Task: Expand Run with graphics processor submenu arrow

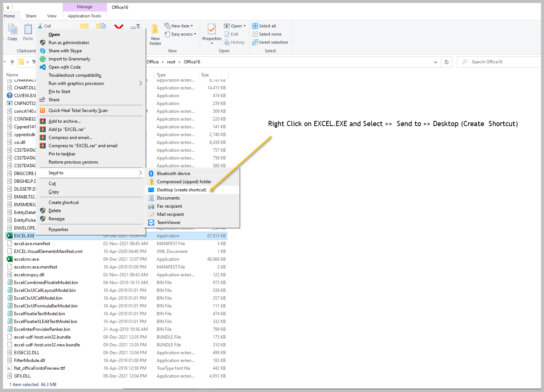Action: [140, 83]
